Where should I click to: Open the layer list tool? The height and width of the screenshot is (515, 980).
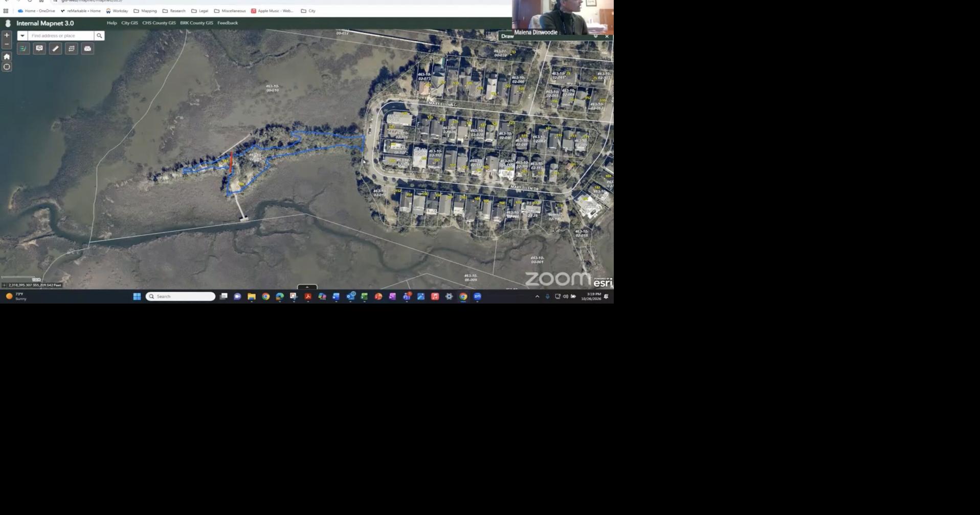click(23, 49)
